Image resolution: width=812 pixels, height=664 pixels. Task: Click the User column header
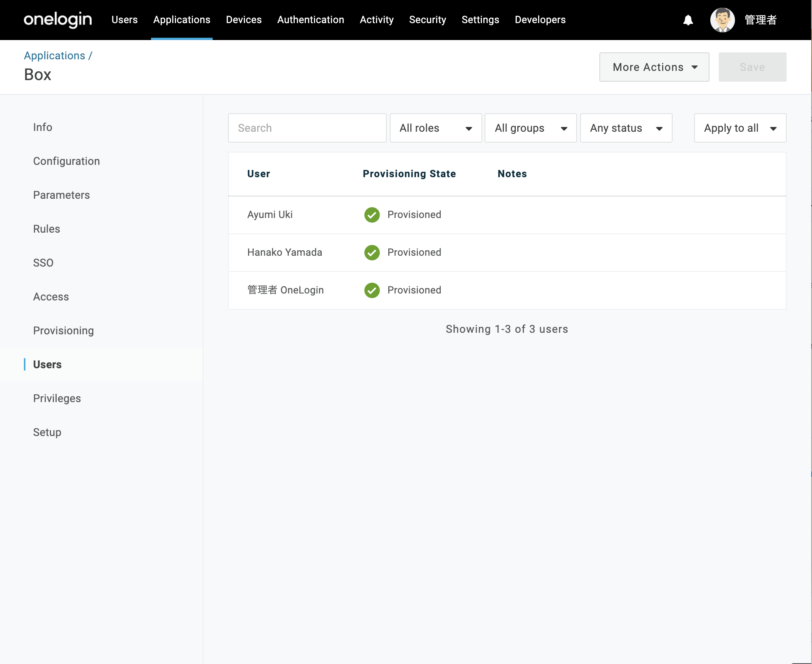[259, 174]
